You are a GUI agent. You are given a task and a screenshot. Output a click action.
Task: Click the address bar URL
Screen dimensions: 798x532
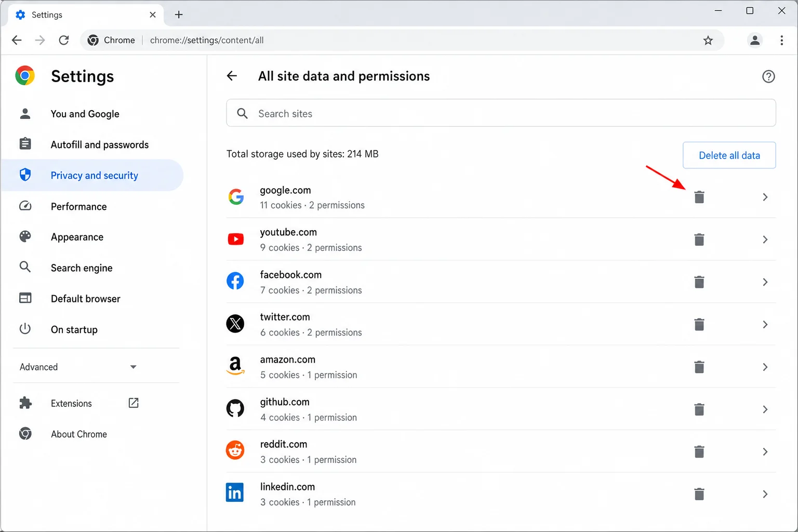207,40
